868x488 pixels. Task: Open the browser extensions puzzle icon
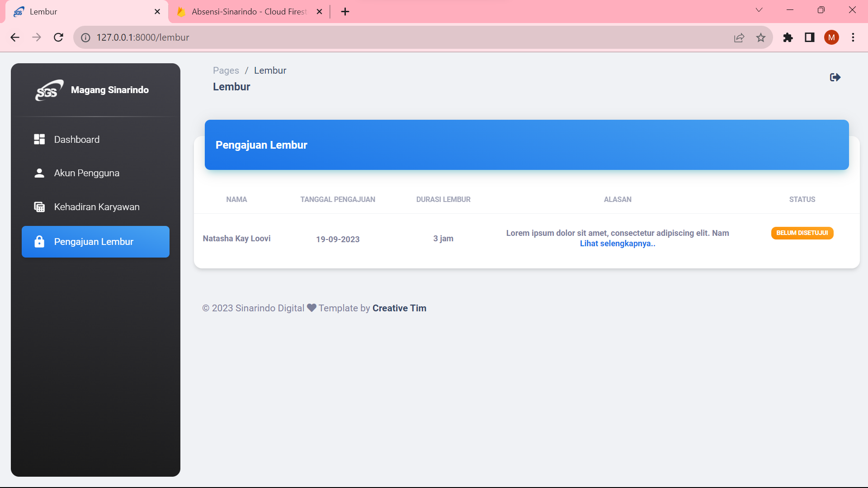coord(788,38)
